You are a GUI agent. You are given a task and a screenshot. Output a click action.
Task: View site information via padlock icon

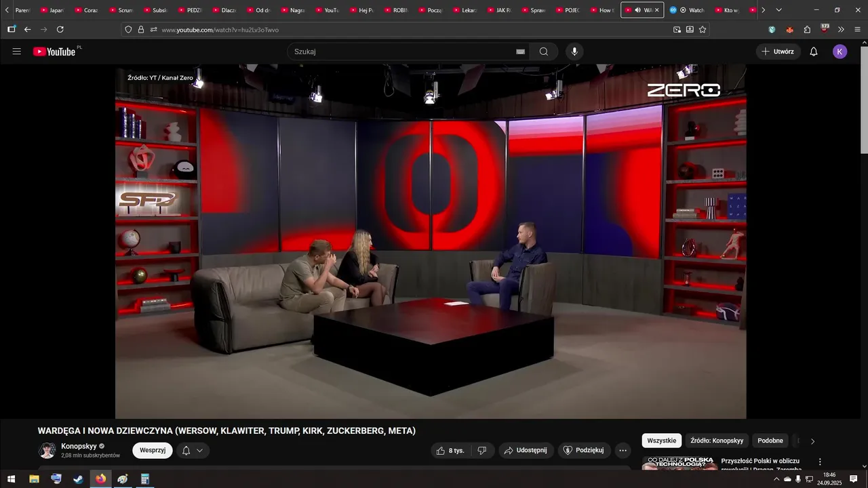tap(141, 29)
